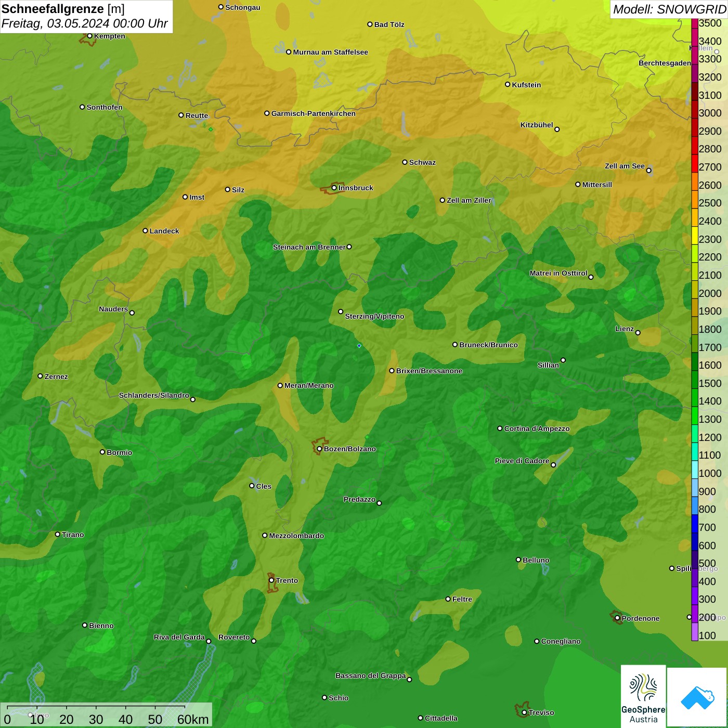
Task: Click the Belluno location marker
Action: pyautogui.click(x=518, y=560)
